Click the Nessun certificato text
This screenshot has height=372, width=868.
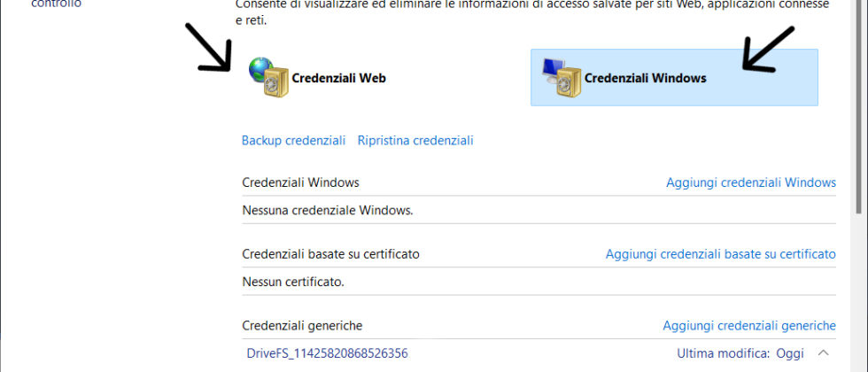pos(293,283)
